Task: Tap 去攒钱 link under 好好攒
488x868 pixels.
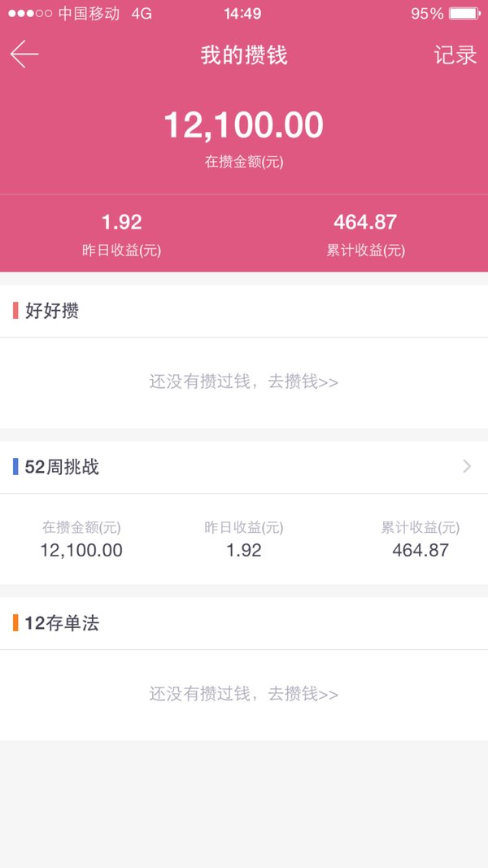Action: tap(303, 382)
